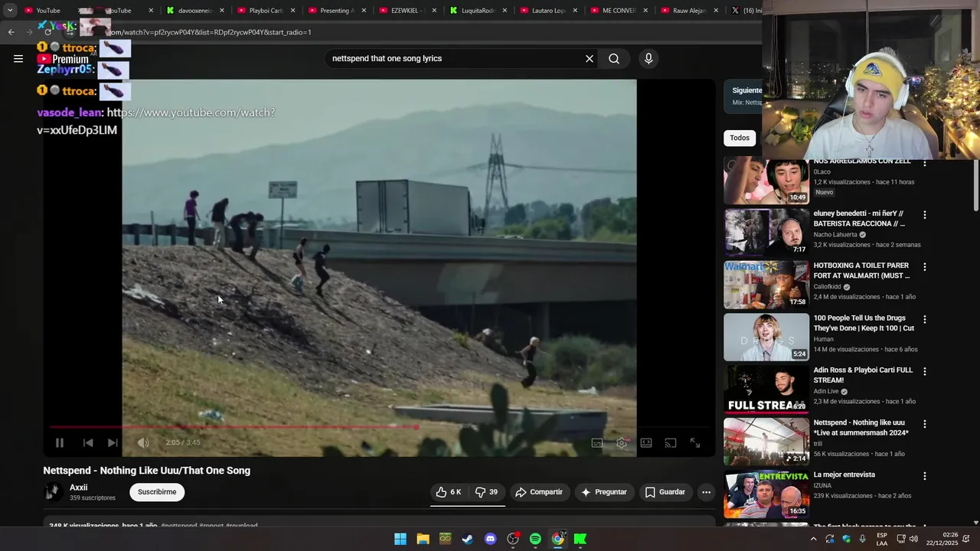The height and width of the screenshot is (551, 980).
Task: Switch to the 'ME CONVER' browser tab
Action: [x=619, y=11]
